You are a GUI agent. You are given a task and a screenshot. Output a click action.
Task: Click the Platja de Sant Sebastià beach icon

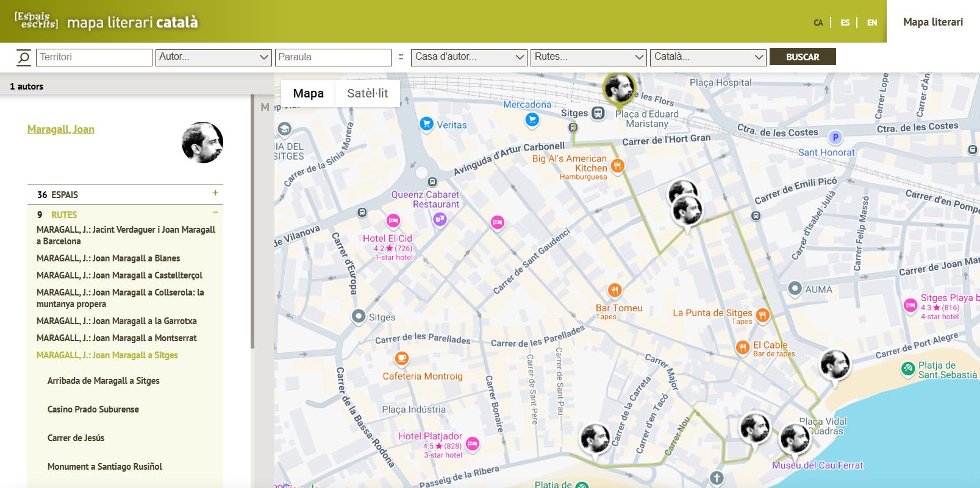[907, 369]
